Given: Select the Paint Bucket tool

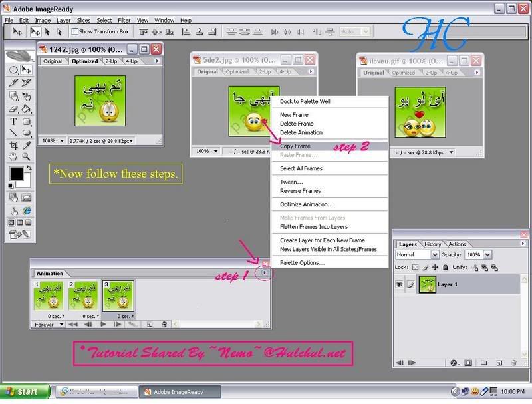Looking at the screenshot, I should click(27, 109).
